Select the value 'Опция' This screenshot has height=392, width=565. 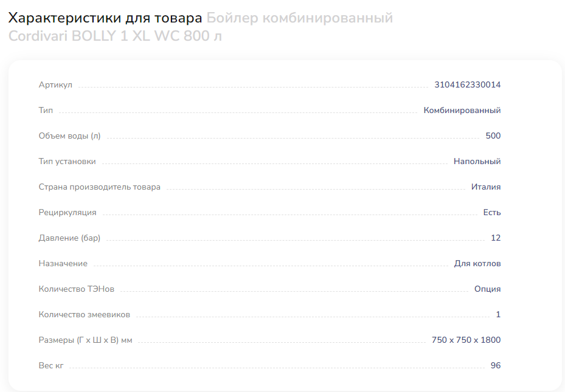488,289
